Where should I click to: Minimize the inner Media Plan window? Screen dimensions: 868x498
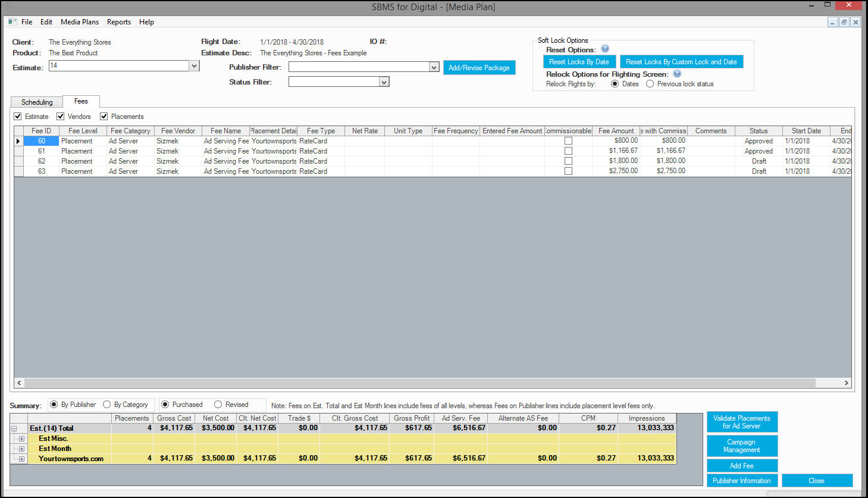click(x=832, y=22)
